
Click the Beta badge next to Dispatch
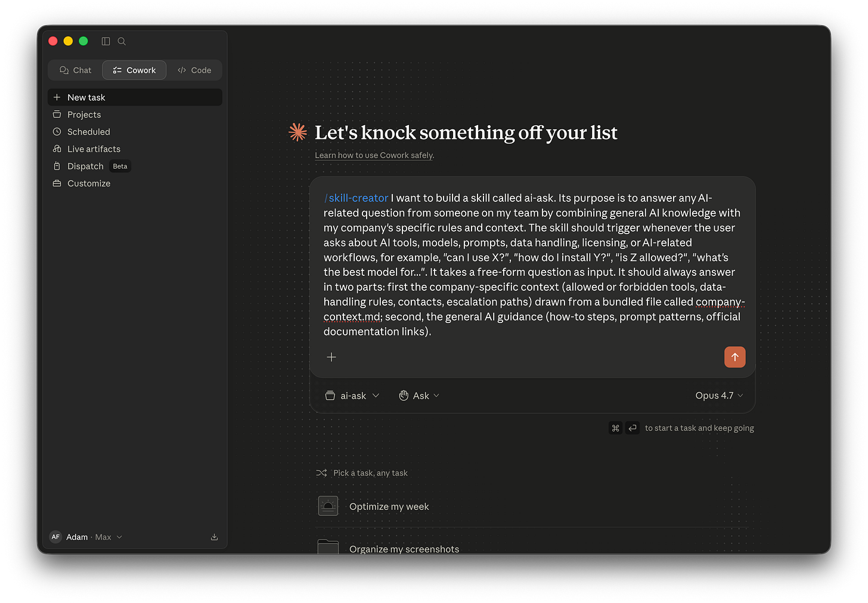click(x=120, y=166)
